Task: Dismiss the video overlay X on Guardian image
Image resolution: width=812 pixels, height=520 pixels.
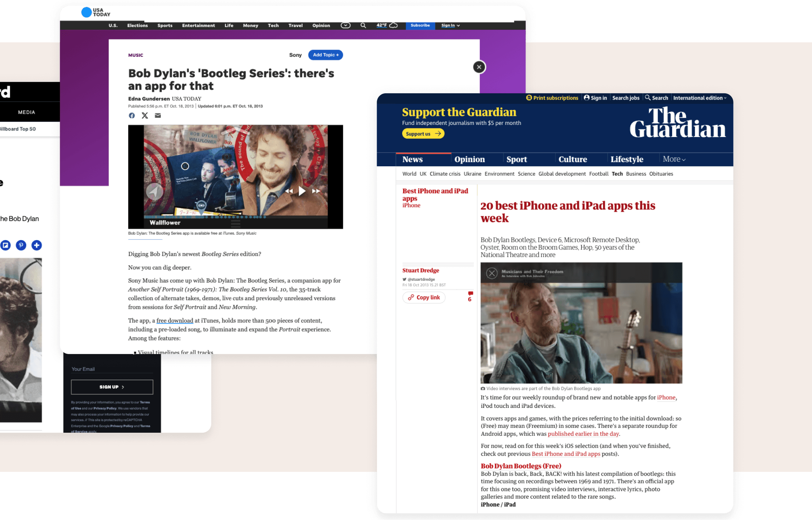Action: coord(492,273)
